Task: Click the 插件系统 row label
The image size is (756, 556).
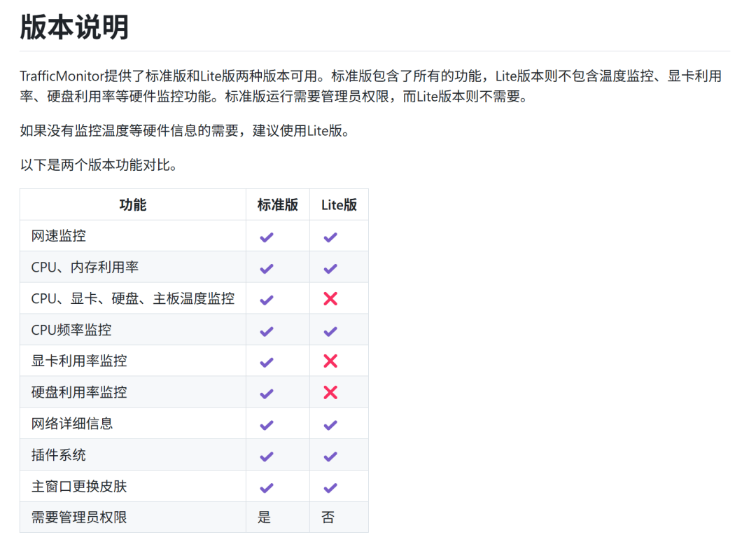Action: coord(59,455)
